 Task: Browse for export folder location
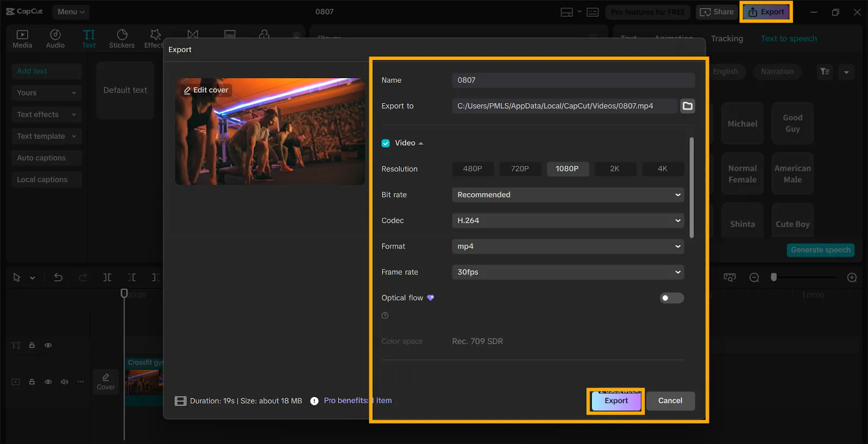pyautogui.click(x=687, y=106)
